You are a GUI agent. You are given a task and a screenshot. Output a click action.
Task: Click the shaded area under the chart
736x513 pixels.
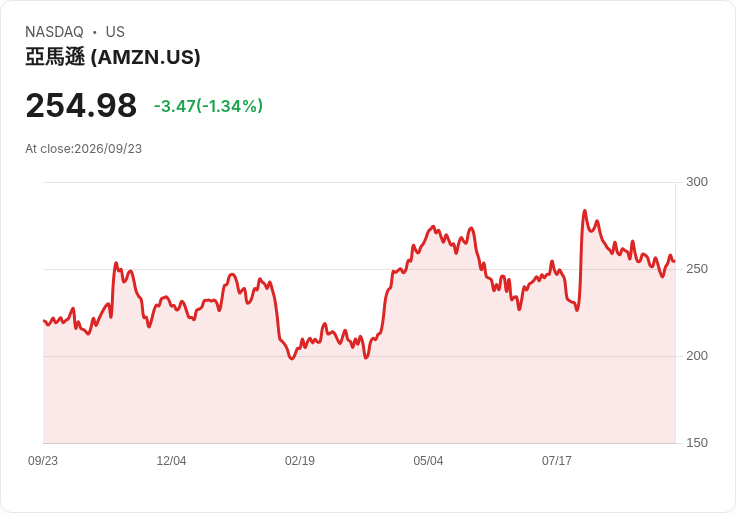tap(359, 399)
